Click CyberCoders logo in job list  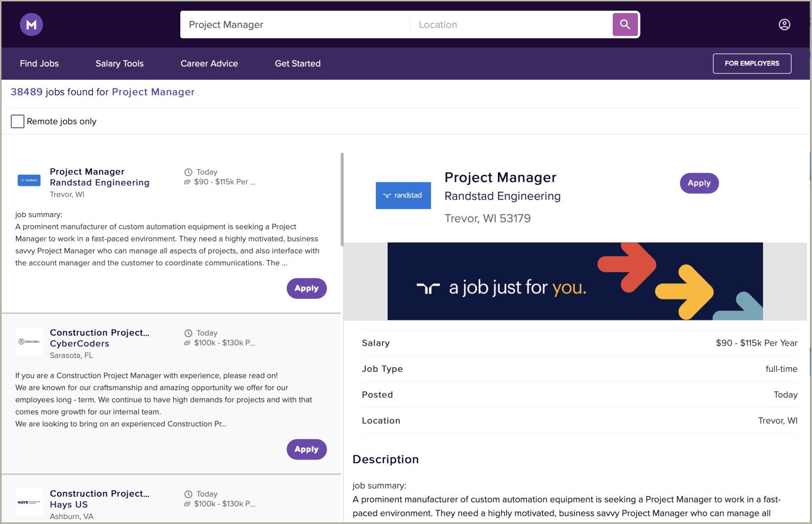[29, 341]
